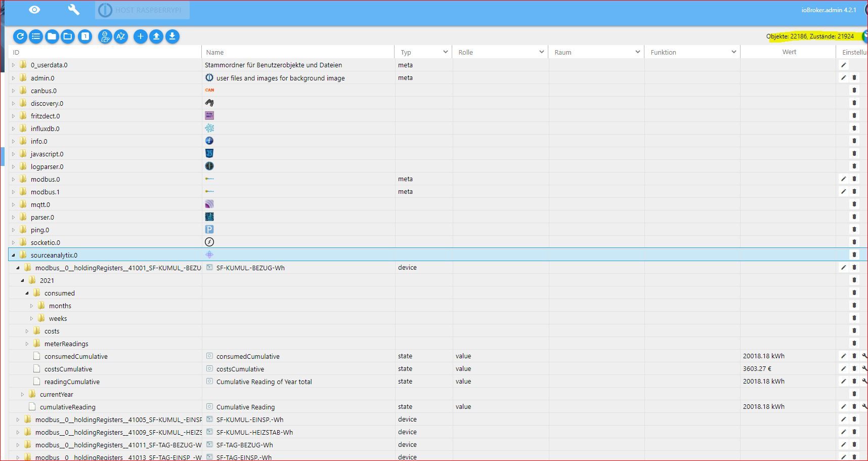Delete the canbus.0 object
The height and width of the screenshot is (461, 868).
pyautogui.click(x=854, y=90)
